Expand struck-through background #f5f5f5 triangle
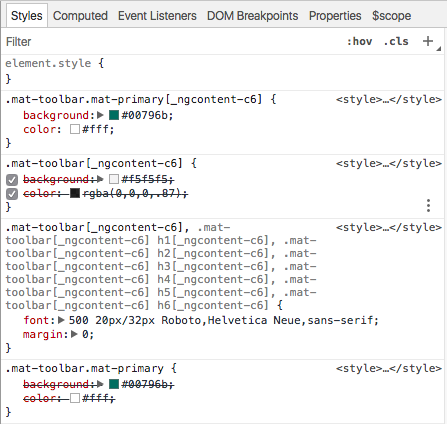 click(100, 179)
